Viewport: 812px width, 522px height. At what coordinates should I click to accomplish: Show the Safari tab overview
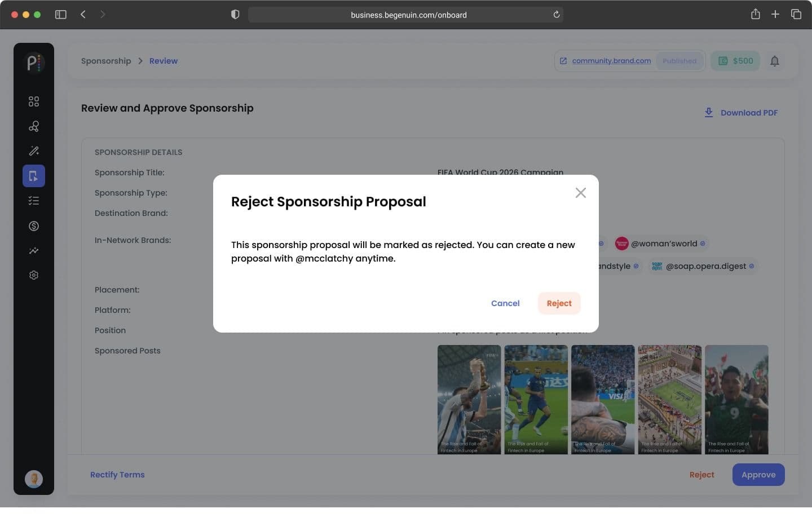point(796,15)
